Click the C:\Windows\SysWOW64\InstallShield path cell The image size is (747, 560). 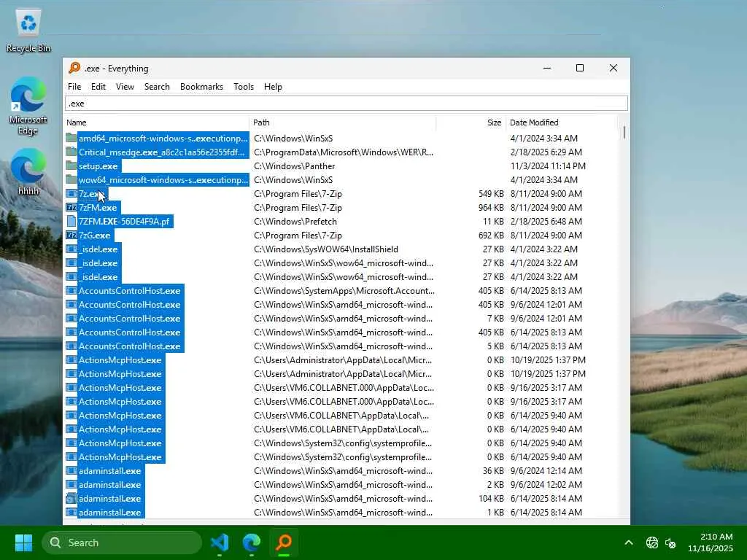tap(326, 249)
